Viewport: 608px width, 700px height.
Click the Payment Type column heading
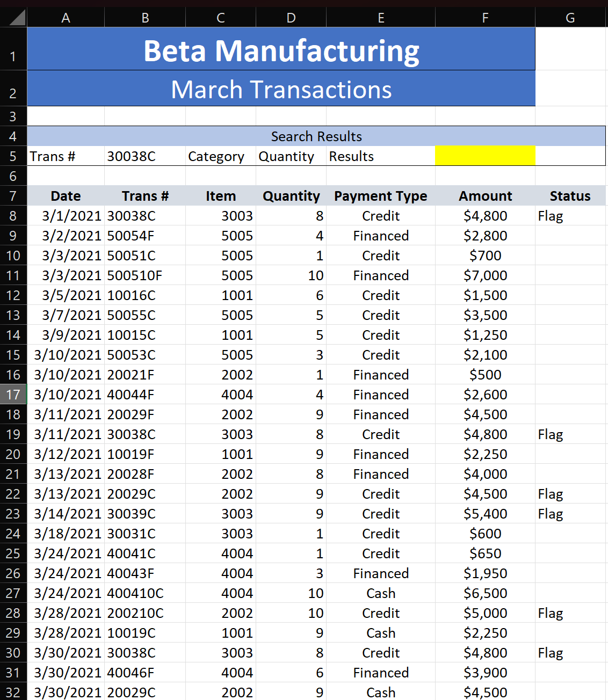(x=381, y=196)
